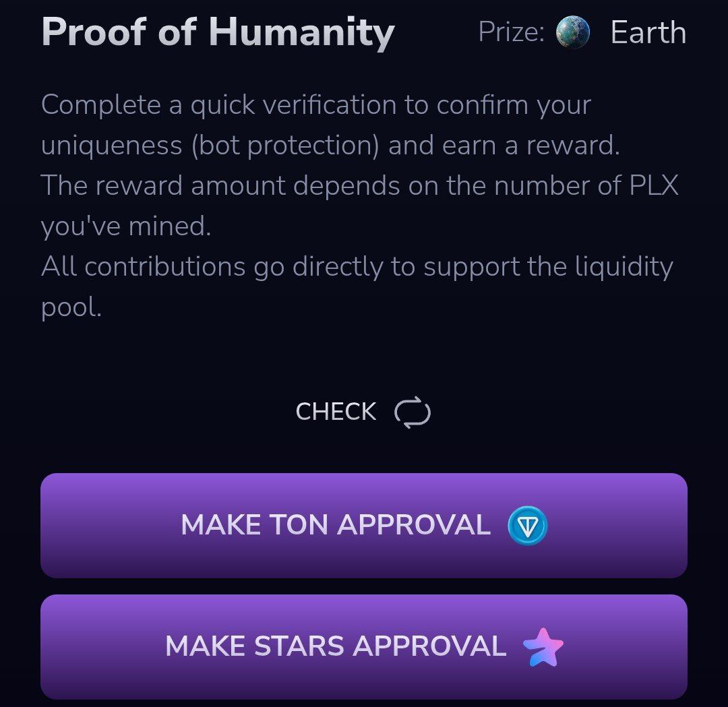Click the gradient Telegram Stars icon
The image size is (728, 707).
tap(543, 647)
